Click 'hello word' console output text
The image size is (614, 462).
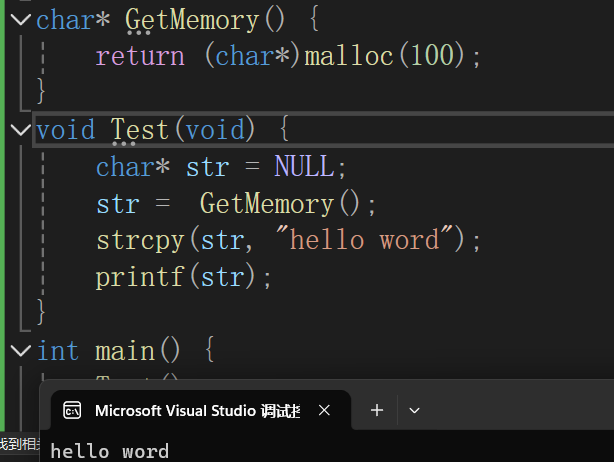click(110, 451)
